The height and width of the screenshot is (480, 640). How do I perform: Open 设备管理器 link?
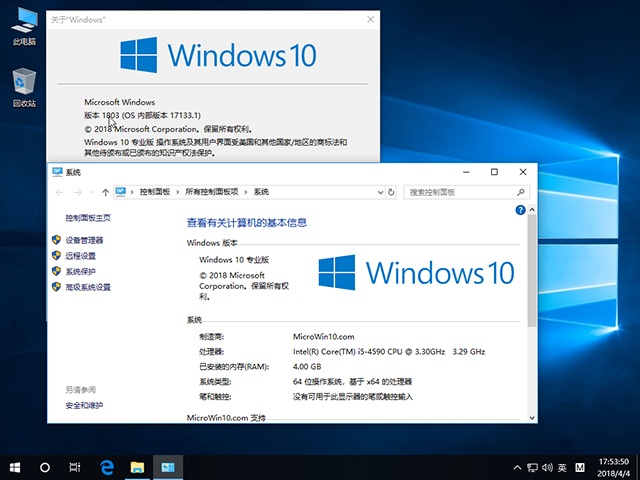(84, 240)
